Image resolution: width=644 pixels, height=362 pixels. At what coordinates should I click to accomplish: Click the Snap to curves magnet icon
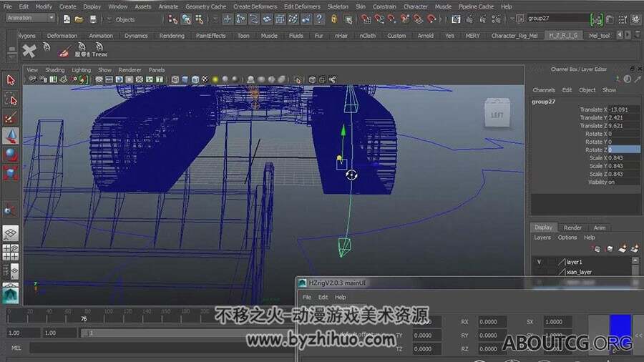click(x=379, y=19)
